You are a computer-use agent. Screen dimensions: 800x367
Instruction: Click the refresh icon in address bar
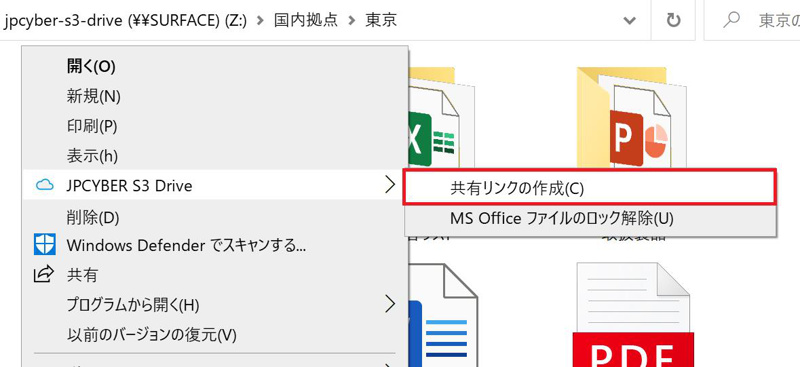click(673, 20)
